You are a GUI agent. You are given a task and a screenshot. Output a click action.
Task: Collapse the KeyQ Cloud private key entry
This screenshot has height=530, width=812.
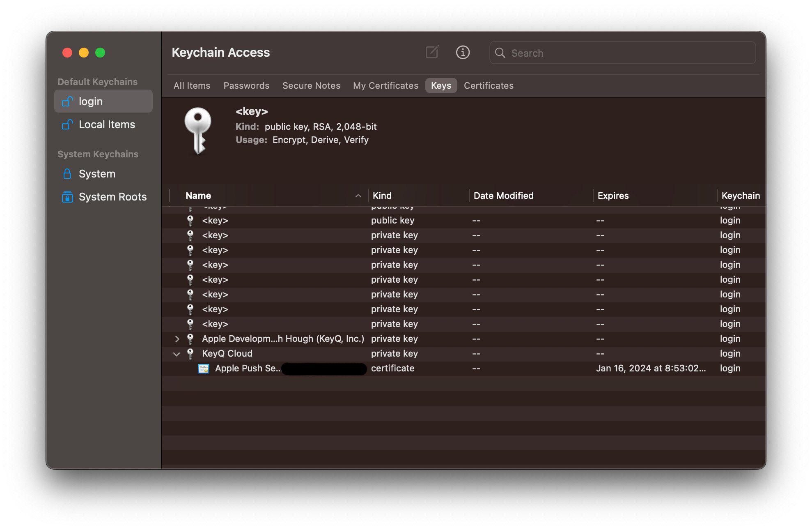tap(177, 354)
